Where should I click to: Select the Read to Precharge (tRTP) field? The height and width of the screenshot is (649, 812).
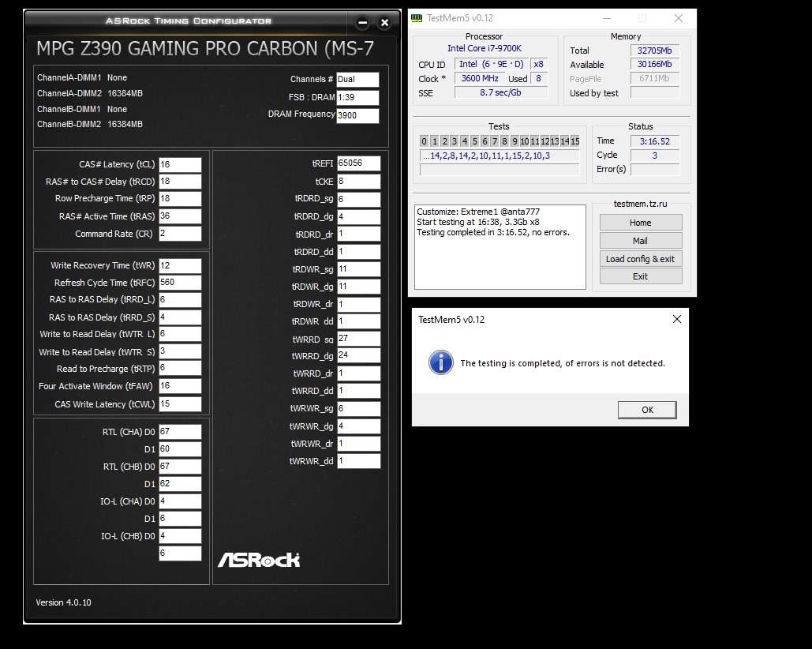pos(180,368)
